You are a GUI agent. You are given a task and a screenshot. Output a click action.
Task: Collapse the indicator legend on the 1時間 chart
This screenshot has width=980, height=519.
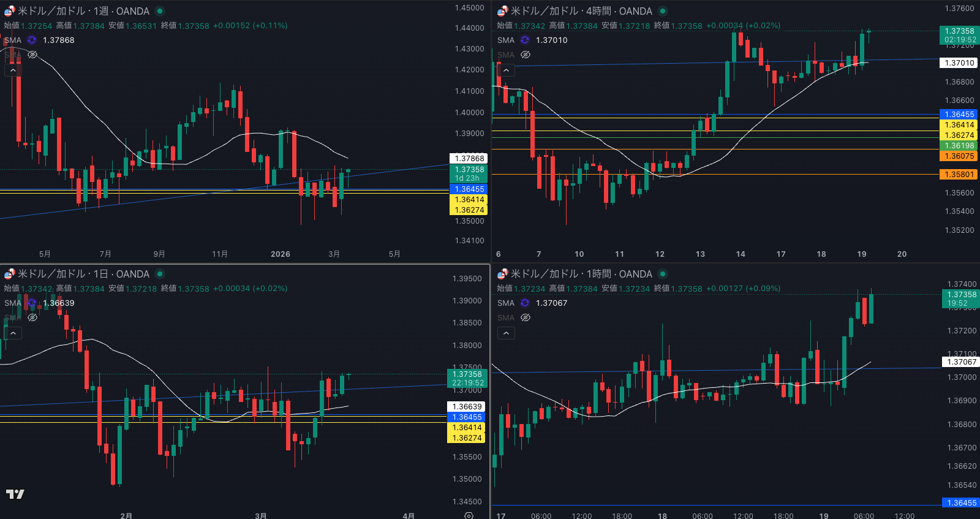506,333
